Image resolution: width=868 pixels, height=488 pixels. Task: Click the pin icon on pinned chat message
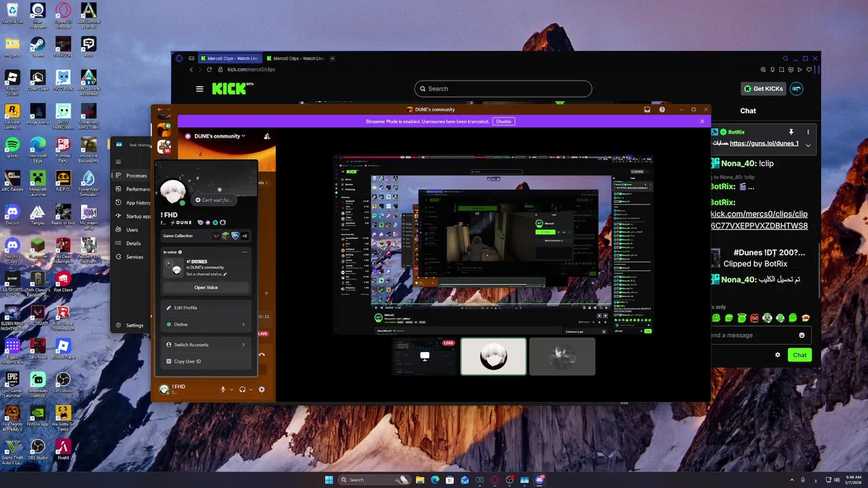click(x=791, y=131)
